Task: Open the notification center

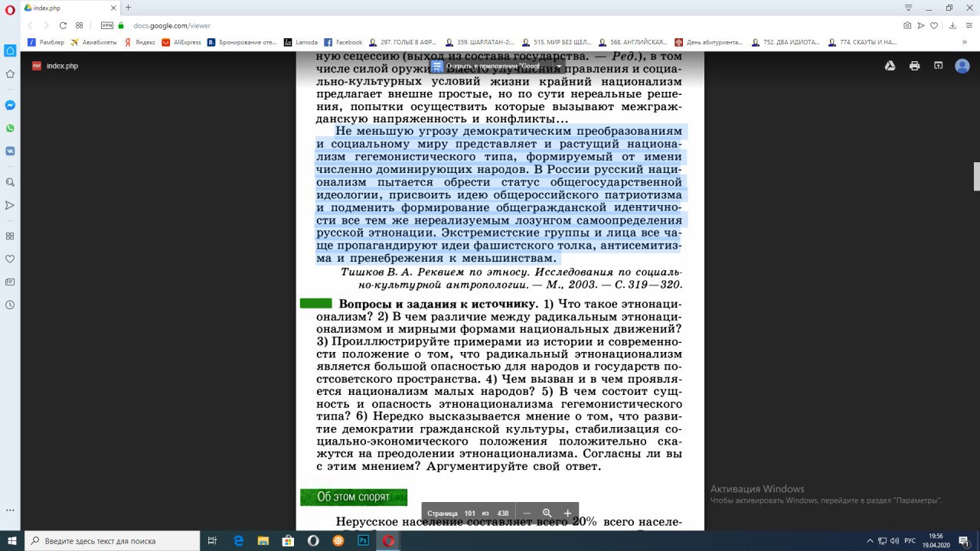Action: tap(965, 540)
